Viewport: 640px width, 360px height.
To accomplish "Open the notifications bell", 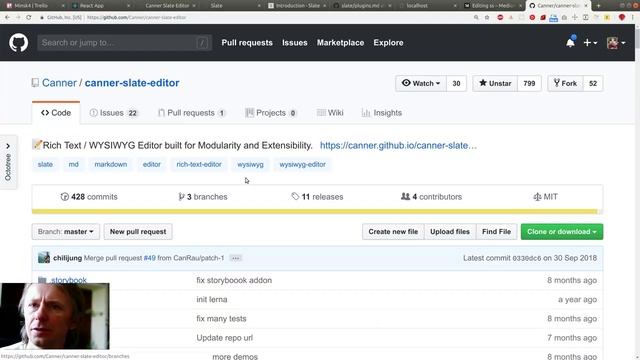I will (570, 42).
